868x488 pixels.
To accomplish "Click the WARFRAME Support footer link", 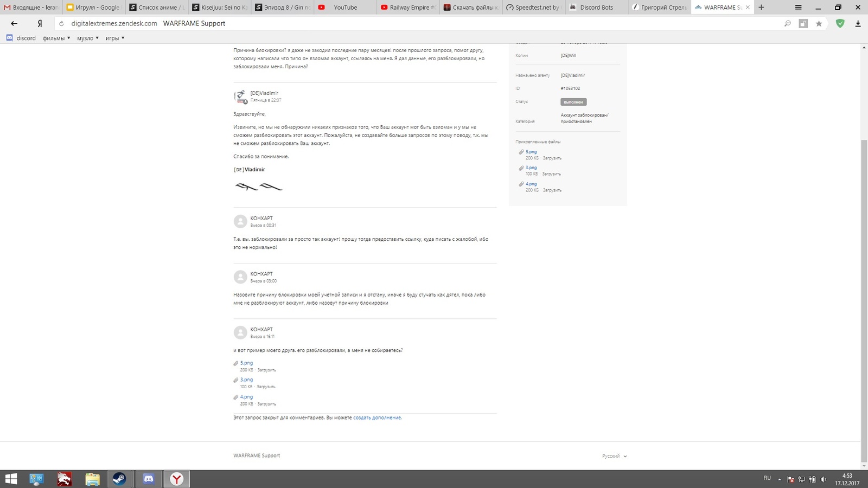I will click(x=257, y=456).
